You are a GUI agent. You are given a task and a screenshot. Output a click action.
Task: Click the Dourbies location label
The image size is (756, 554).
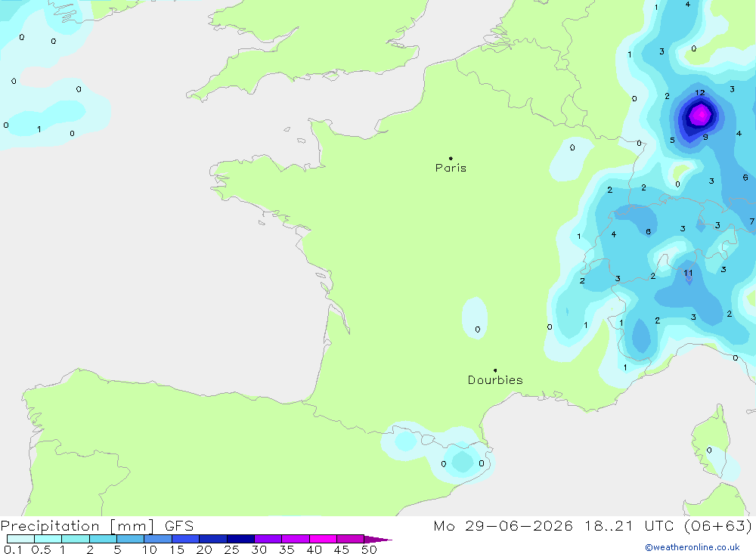tap(495, 380)
